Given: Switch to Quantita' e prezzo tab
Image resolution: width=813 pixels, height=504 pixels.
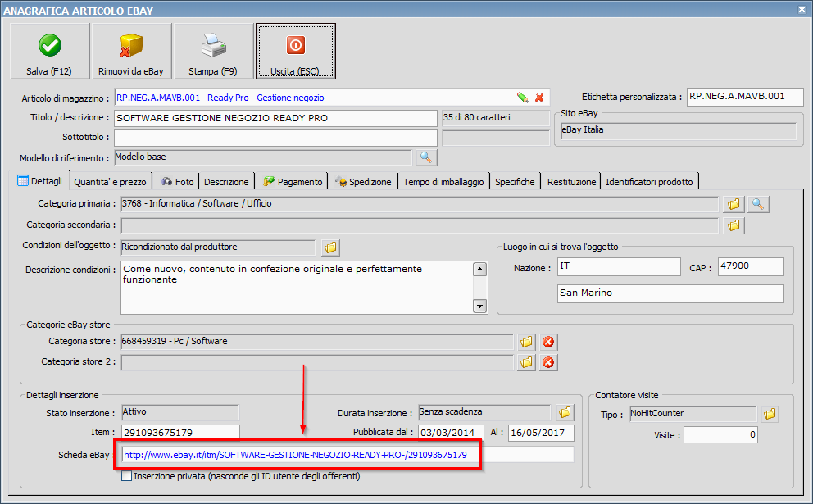Looking at the screenshot, I should click(x=110, y=182).
